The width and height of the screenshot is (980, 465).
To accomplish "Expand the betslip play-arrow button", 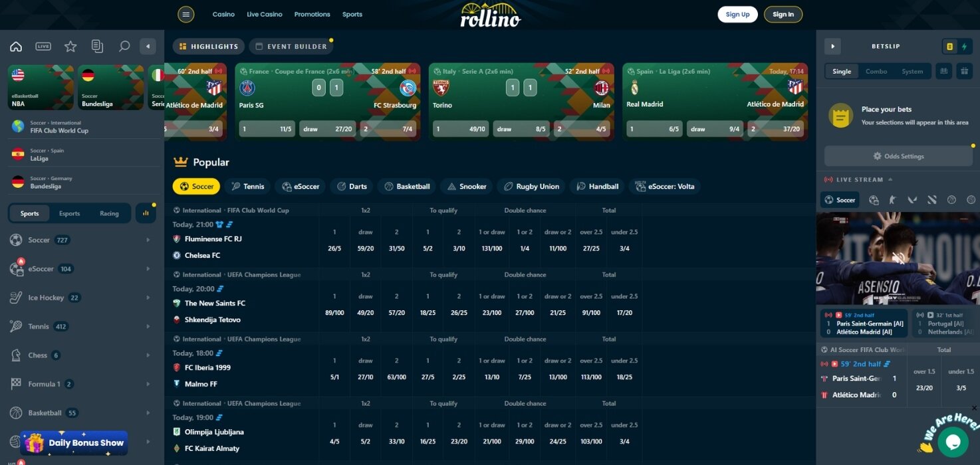I will click(832, 46).
